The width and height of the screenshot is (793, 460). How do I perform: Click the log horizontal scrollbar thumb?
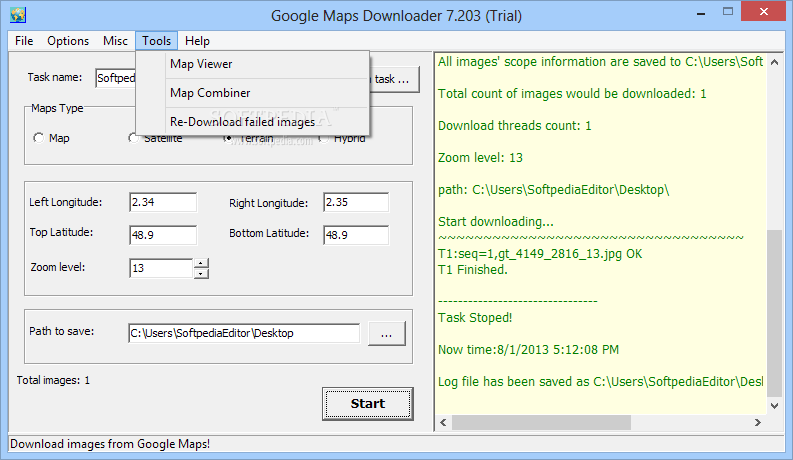tap(541, 423)
